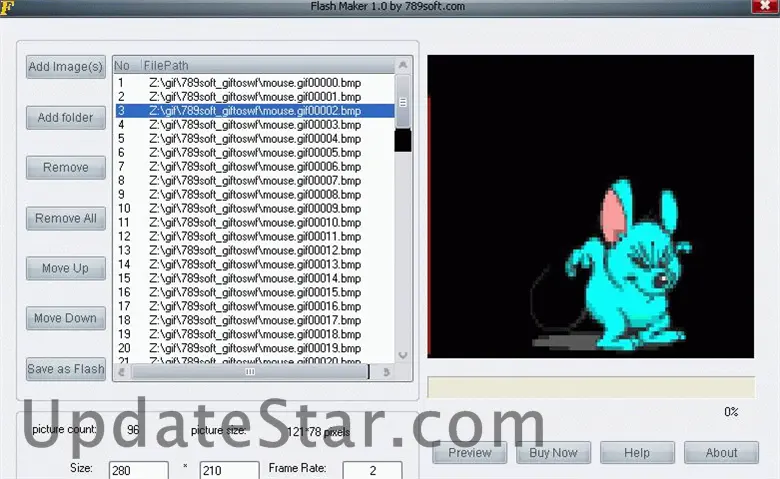Select file row mouse.gif00005.bmp
Screen dimensions: 780x479
coord(254,153)
